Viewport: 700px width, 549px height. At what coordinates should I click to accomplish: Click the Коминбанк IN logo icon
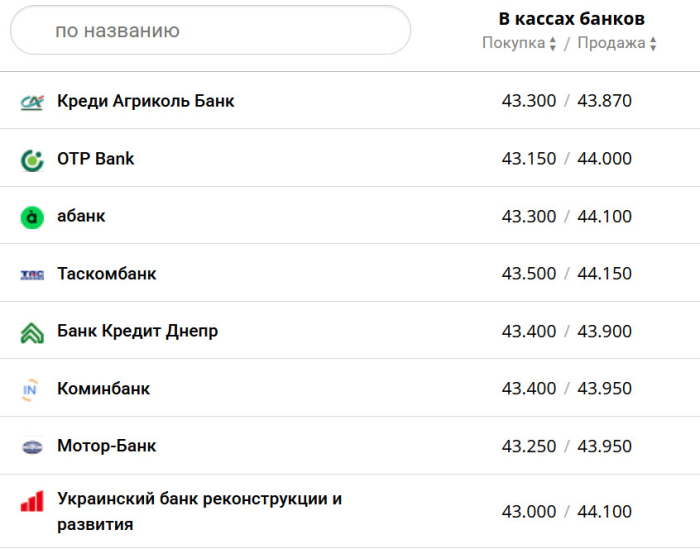coord(30,390)
